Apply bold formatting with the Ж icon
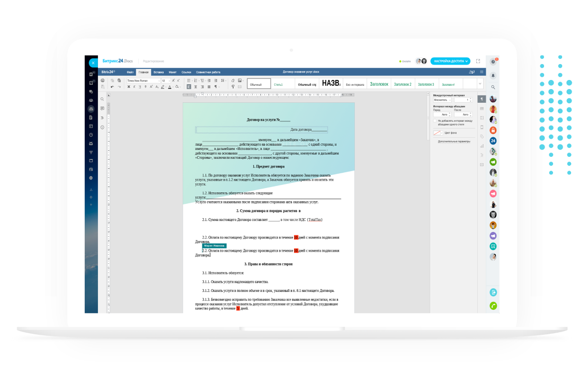 coord(129,87)
